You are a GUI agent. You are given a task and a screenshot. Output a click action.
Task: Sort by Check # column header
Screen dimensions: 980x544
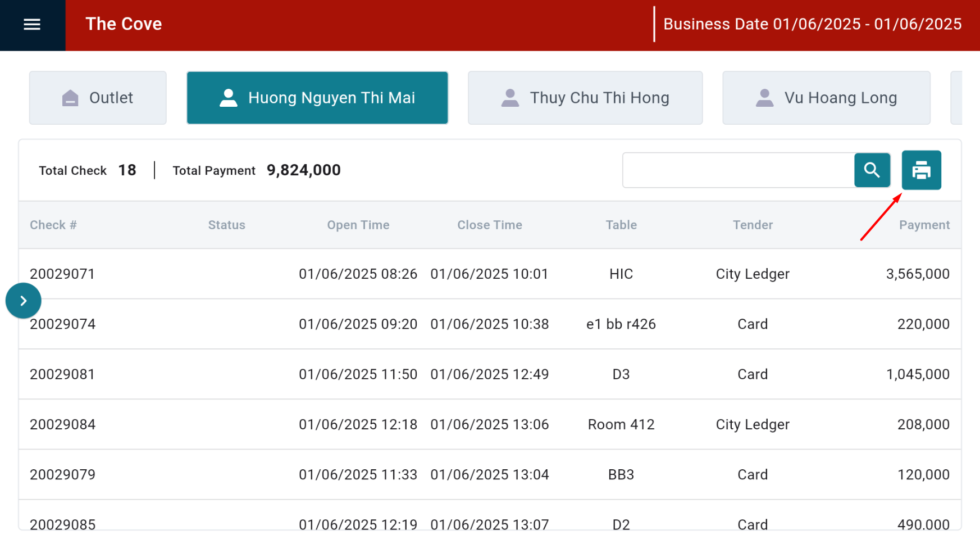53,225
